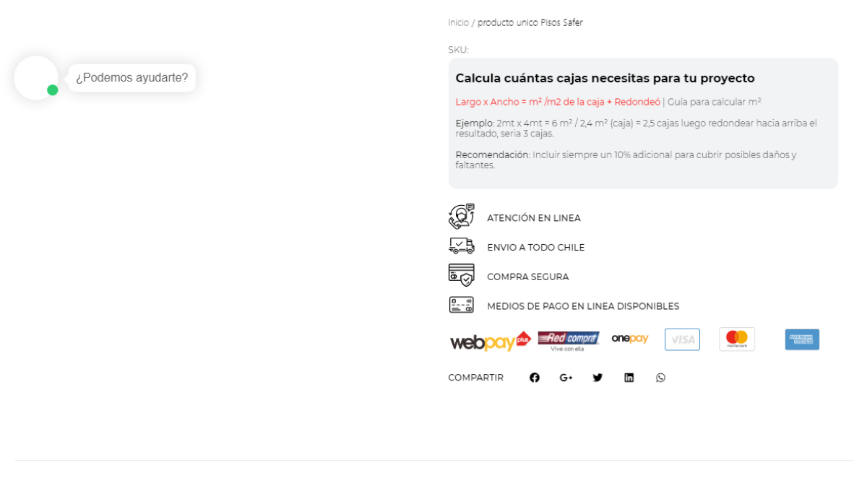
Task: Click the delivery truck shipping icon
Action: click(x=462, y=246)
